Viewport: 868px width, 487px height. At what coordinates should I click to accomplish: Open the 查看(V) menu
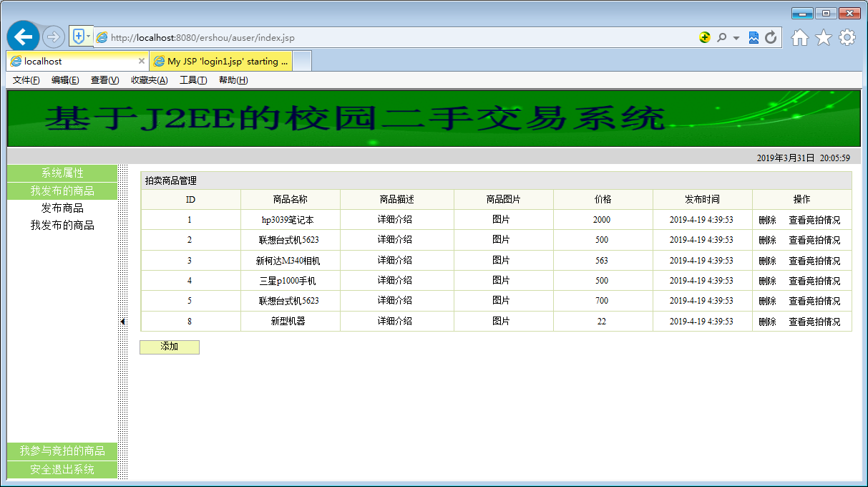tap(104, 80)
